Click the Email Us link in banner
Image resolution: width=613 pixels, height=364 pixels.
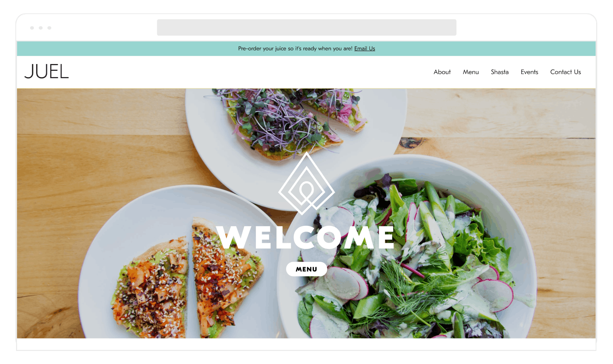365,48
